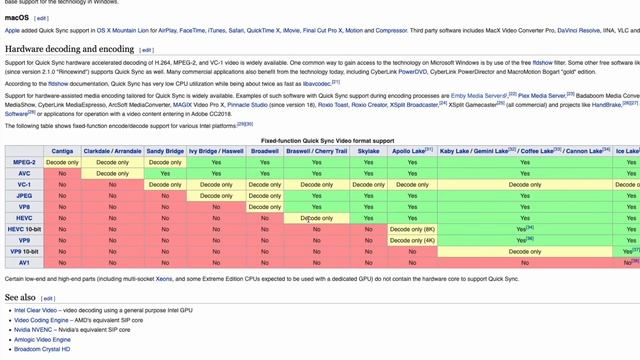
Task: Open the Broadwell column header link
Action: tap(265, 151)
